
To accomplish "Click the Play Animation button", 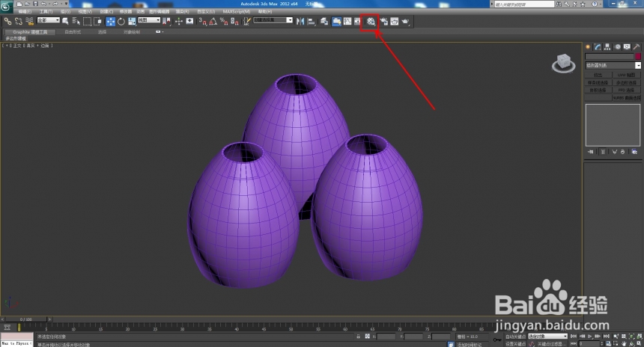I will [x=591, y=337].
